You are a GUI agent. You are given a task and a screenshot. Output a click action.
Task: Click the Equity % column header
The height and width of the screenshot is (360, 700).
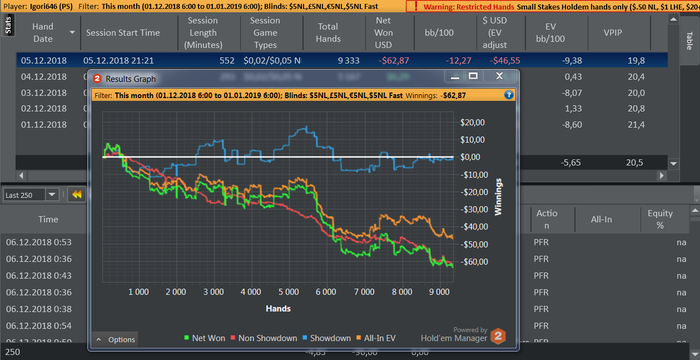tap(660, 219)
